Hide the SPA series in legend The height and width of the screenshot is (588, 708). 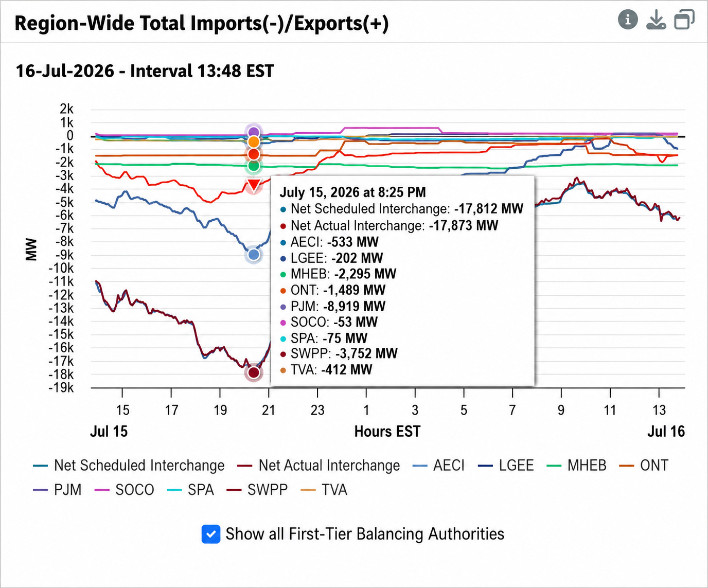click(x=190, y=490)
